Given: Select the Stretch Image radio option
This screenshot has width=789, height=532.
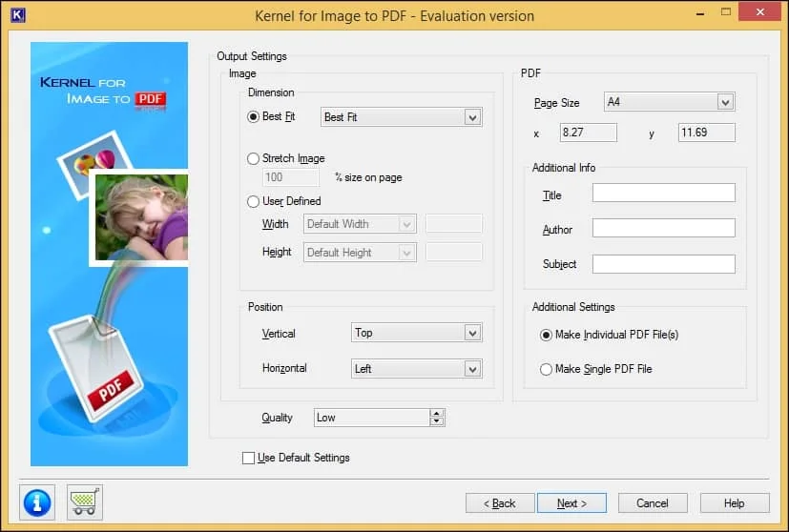Looking at the screenshot, I should (x=253, y=159).
